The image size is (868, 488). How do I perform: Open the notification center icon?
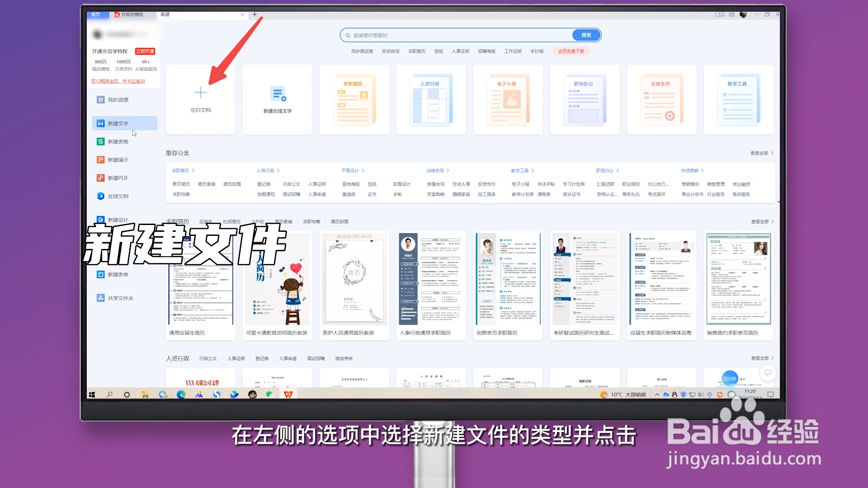pos(771,394)
